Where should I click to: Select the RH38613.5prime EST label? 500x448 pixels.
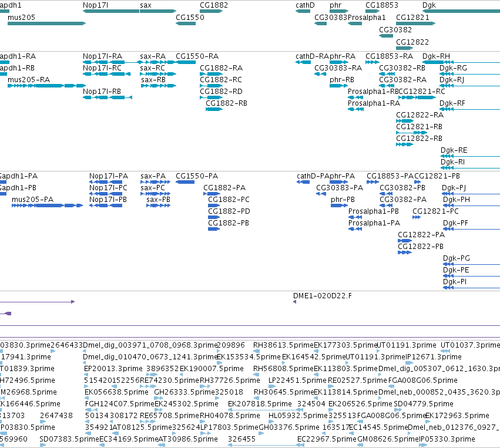click(x=283, y=345)
